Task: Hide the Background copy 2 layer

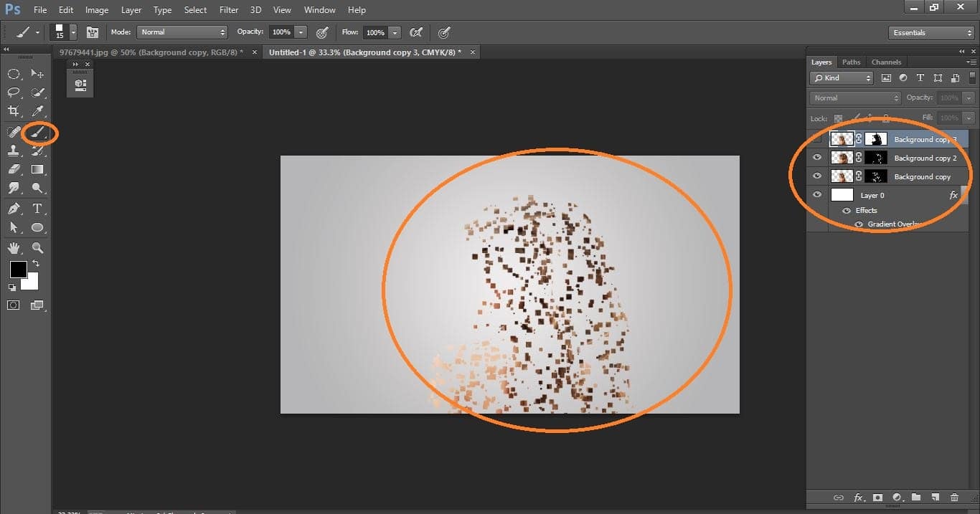Action: [x=817, y=157]
